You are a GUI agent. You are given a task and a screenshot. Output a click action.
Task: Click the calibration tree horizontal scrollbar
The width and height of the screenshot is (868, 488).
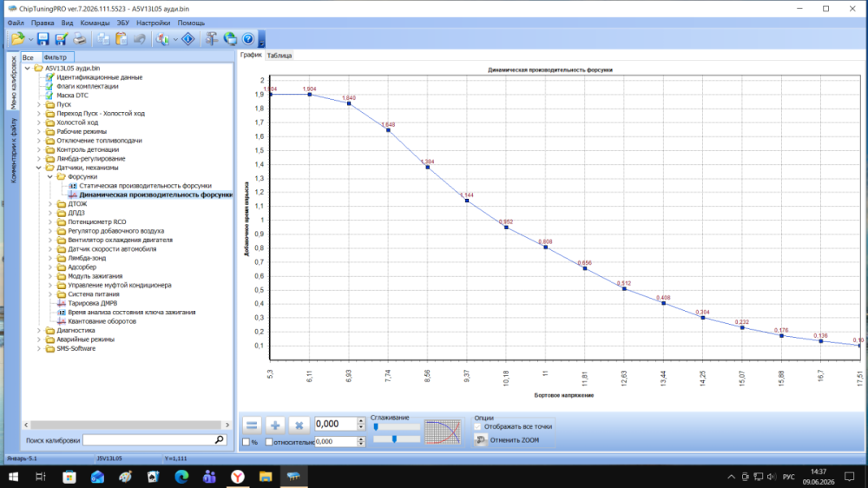pos(127,425)
